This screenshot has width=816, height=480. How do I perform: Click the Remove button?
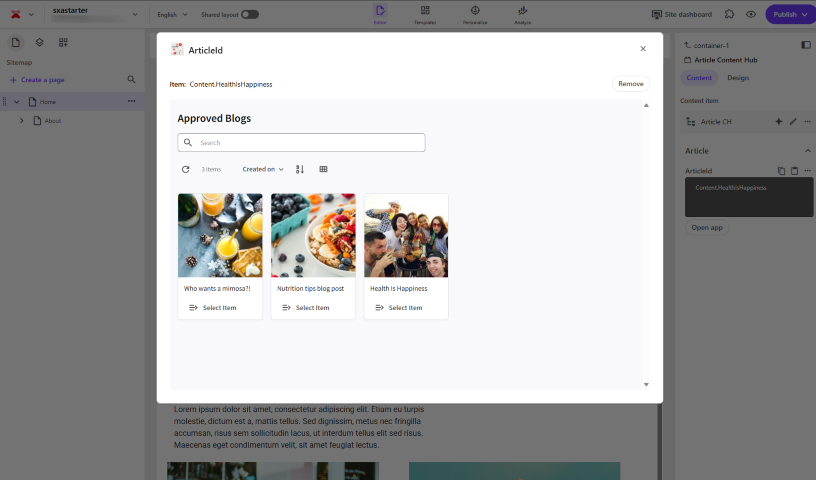click(x=630, y=84)
